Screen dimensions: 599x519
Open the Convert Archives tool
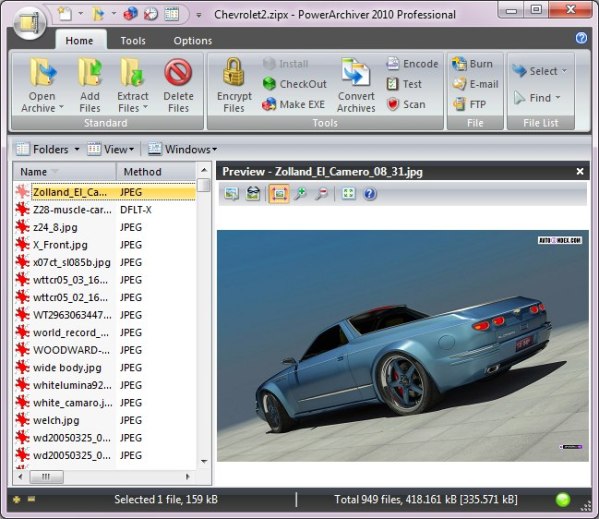click(356, 86)
